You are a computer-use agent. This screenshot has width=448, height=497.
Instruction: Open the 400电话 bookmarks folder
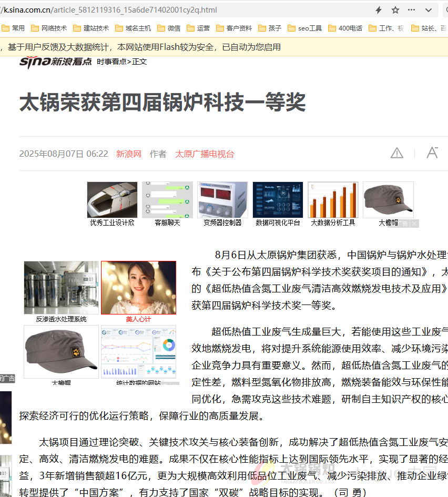(345, 28)
